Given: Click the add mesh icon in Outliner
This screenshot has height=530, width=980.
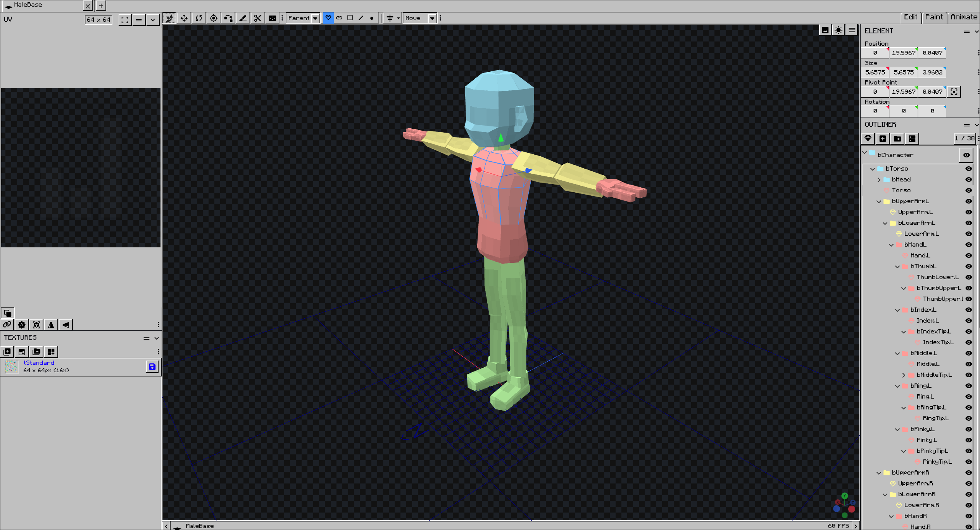Looking at the screenshot, I should [x=868, y=138].
